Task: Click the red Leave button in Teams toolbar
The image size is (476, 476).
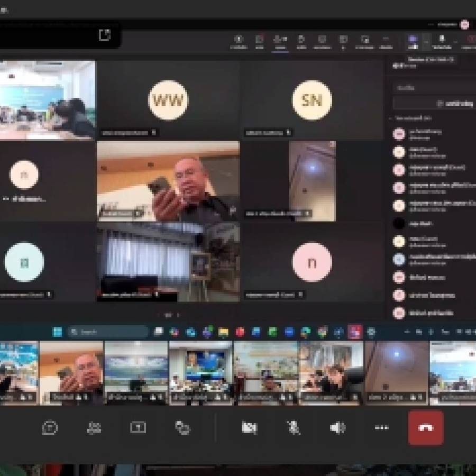Action: point(469,42)
